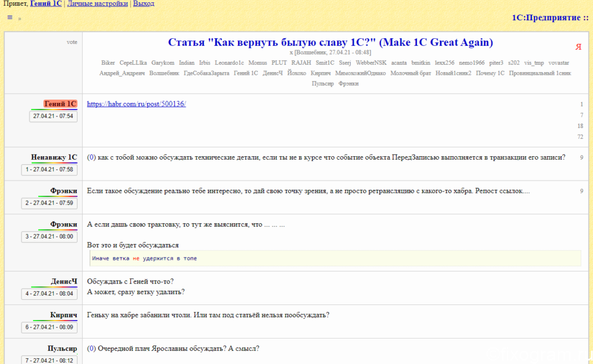The image size is (593, 364).
Task: Open thread title Как вернуть былую славу 1С
Action: (x=330, y=42)
